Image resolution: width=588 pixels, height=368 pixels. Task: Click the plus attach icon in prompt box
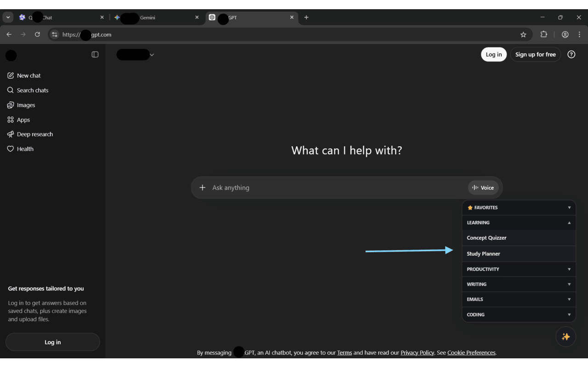[202, 188]
